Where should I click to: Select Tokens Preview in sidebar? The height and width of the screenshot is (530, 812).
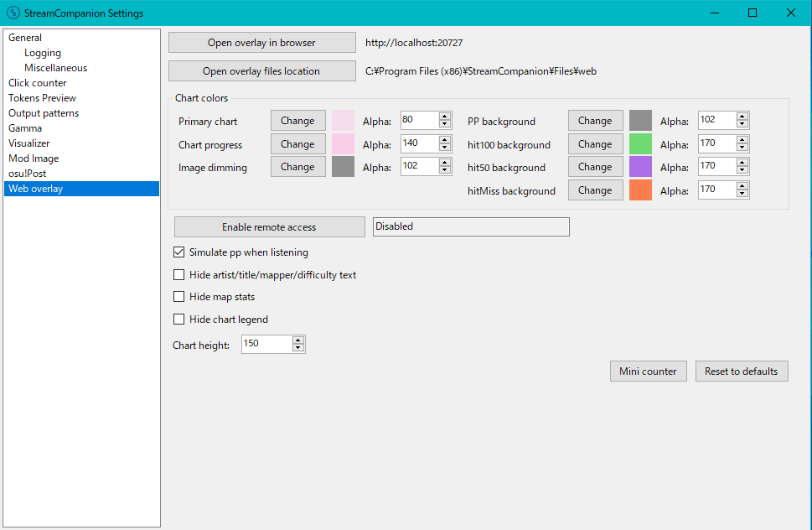(42, 98)
